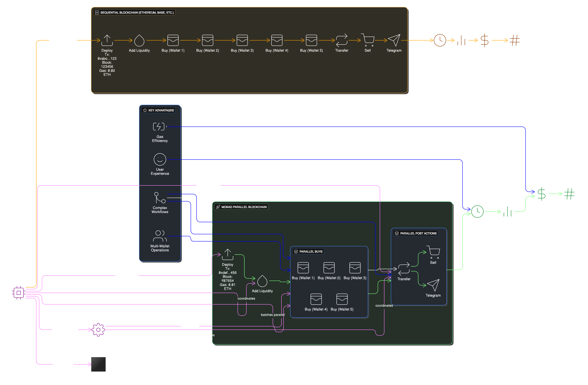Image resolution: width=588 pixels, height=385 pixels.
Task: Click the MONAD PARALLEL BLOCKCHAIN panel header
Action: click(241, 207)
